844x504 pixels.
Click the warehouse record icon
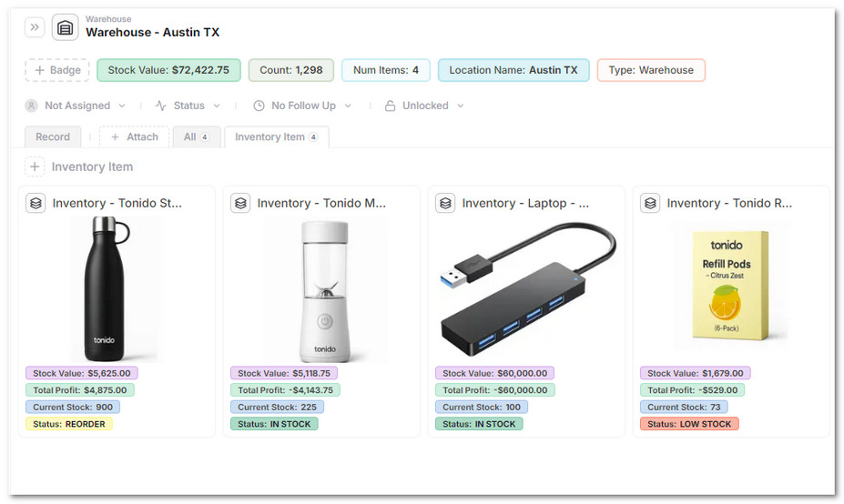click(66, 27)
